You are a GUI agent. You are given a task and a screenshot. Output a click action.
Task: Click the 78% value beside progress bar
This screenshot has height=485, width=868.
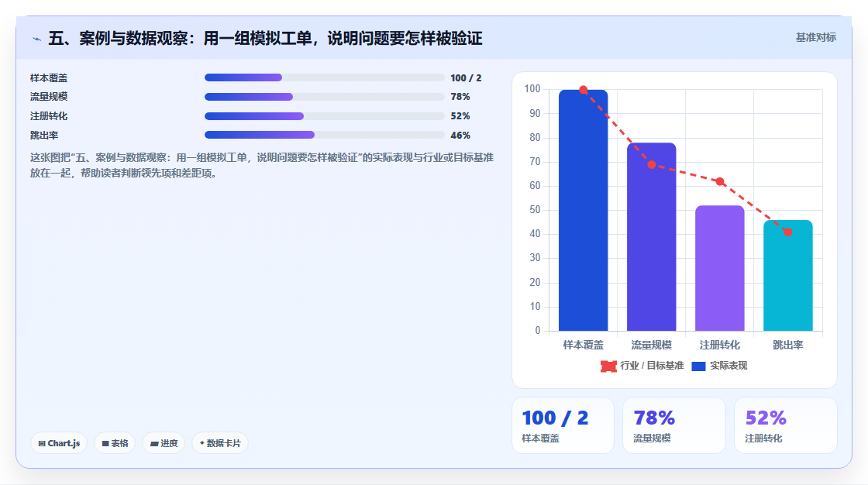[x=460, y=97]
